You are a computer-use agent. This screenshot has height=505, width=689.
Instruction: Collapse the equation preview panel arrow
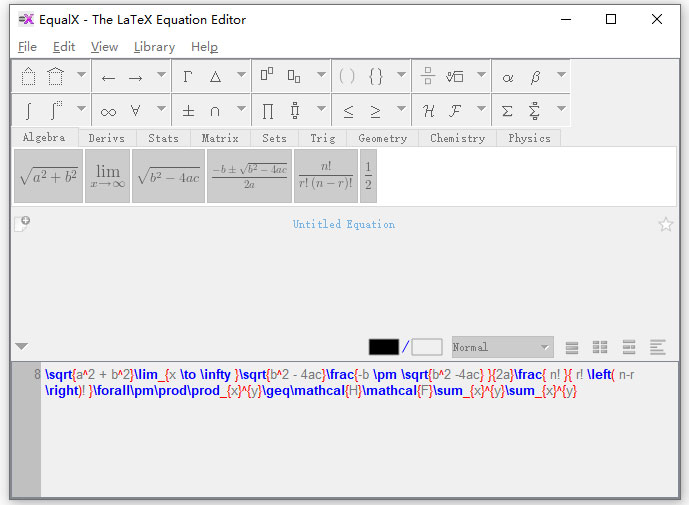(21, 346)
